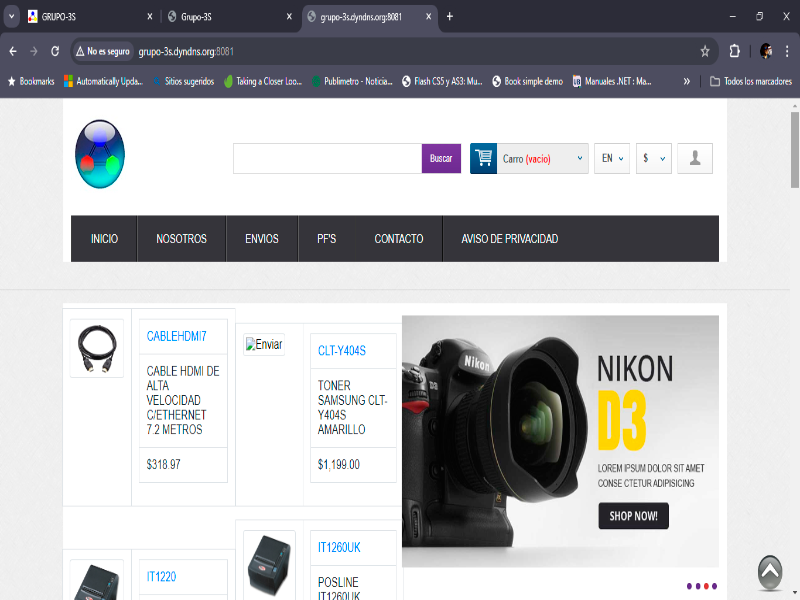
Task: Click the page vertical scrollbar thumb
Action: [794, 150]
